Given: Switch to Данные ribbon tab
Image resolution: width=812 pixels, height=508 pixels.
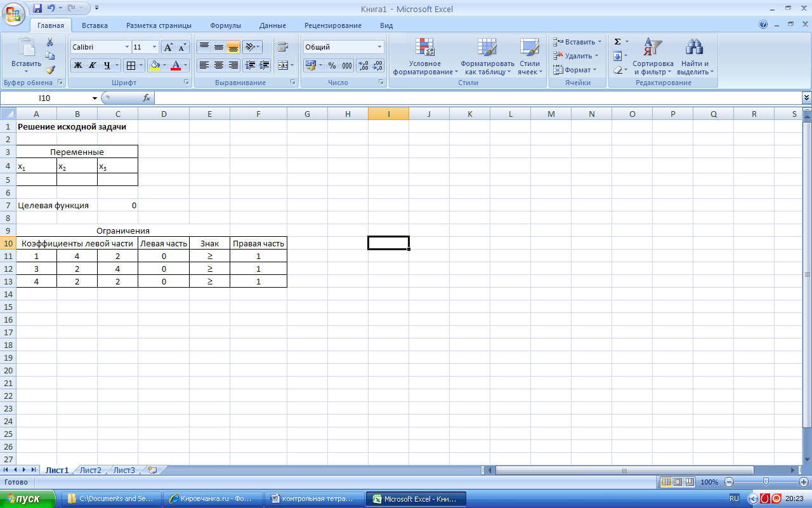Looking at the screenshot, I should point(273,25).
